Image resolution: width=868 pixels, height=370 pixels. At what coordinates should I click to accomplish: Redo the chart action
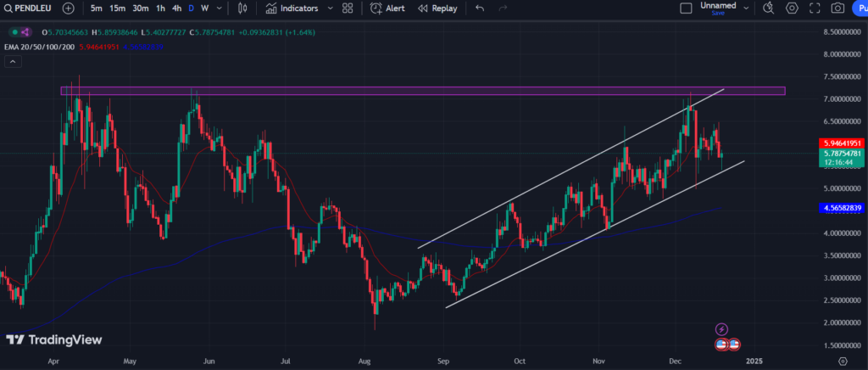(x=503, y=8)
